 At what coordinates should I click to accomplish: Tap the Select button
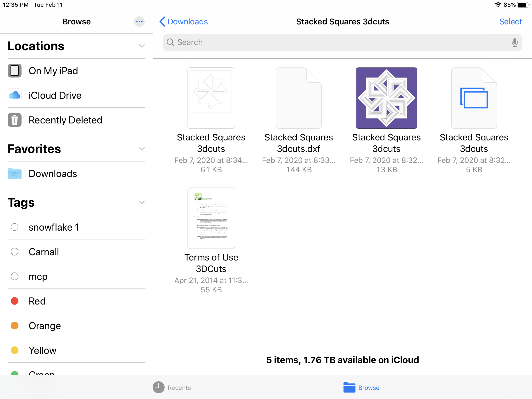(510, 22)
